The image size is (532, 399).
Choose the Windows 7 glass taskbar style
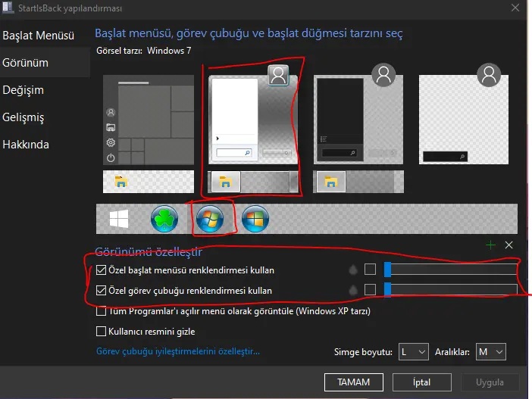(x=253, y=182)
